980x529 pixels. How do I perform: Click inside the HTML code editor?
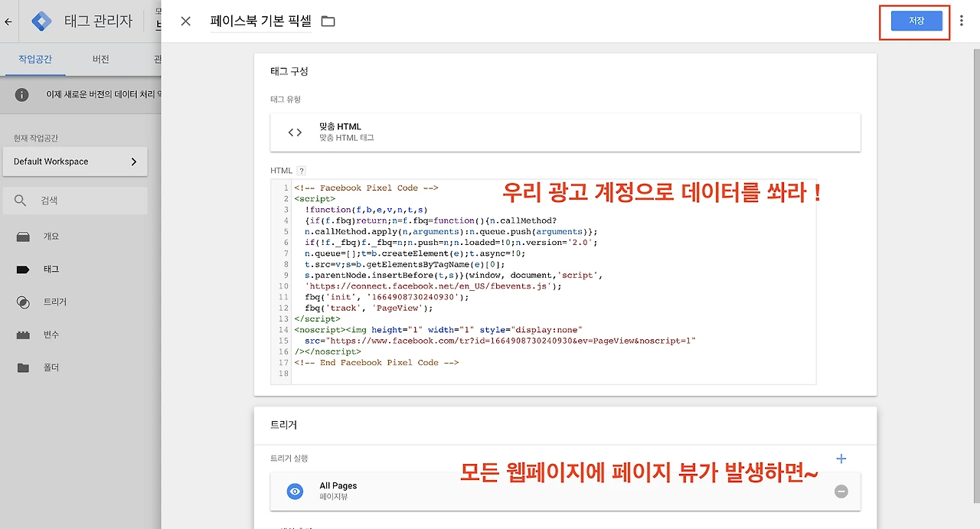[x=543, y=282]
